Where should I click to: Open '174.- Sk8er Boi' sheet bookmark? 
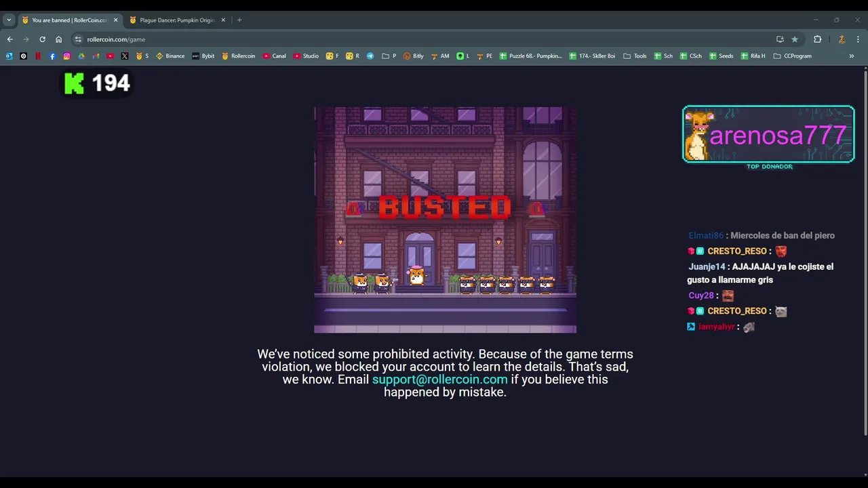pyautogui.click(x=592, y=56)
